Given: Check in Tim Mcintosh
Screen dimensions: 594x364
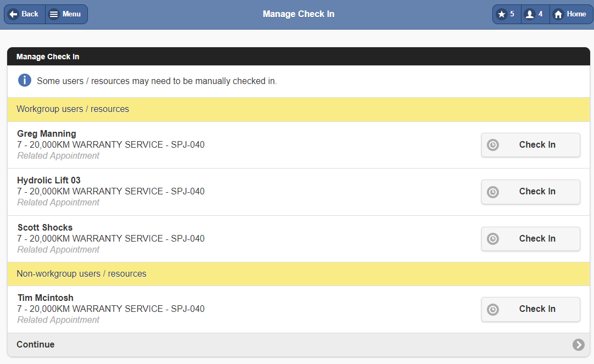Looking at the screenshot, I should [530, 309].
